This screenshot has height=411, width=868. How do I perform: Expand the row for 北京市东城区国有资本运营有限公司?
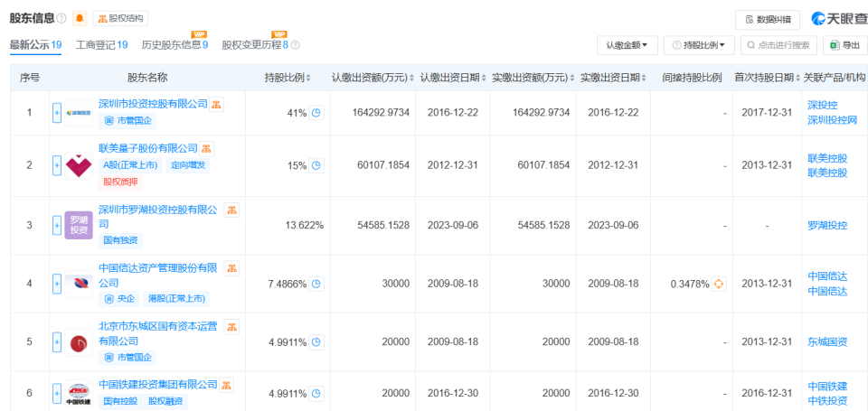[56, 342]
